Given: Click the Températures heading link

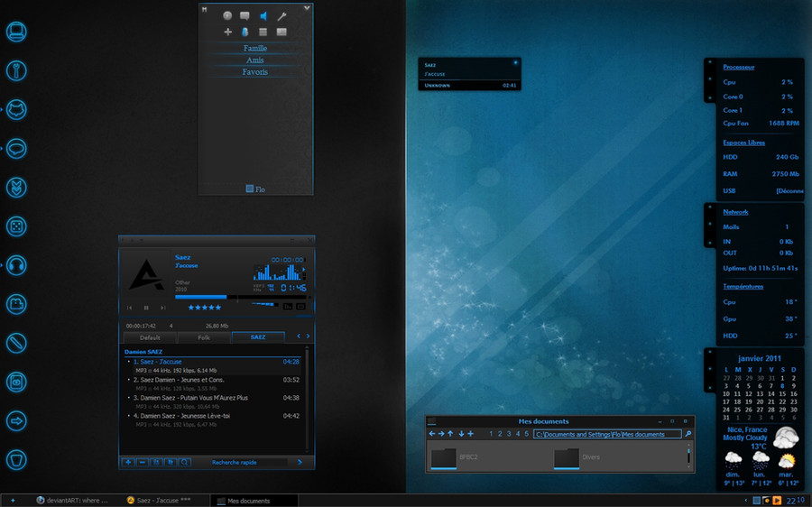Looking at the screenshot, I should pos(743,286).
